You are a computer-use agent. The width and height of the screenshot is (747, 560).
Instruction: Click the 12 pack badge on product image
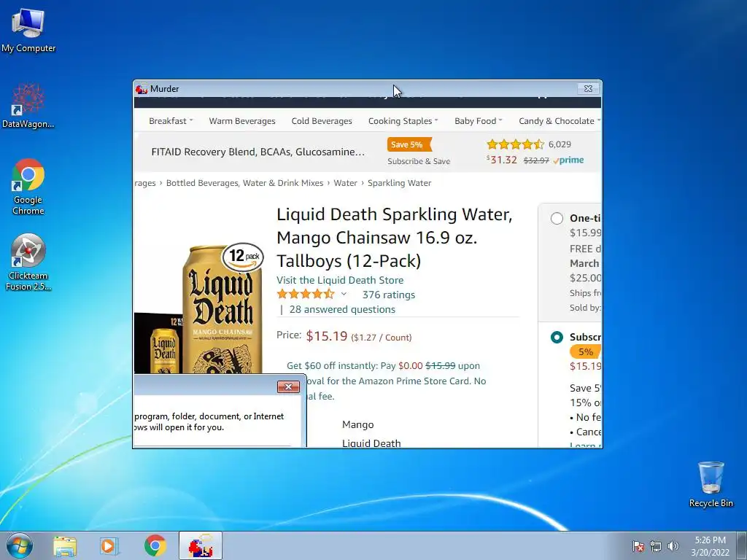pyautogui.click(x=243, y=257)
